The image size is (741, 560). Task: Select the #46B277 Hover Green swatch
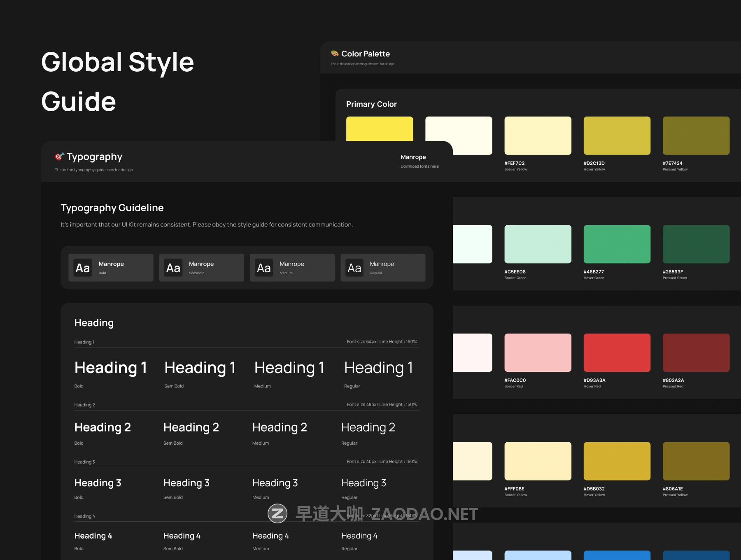coord(617,244)
